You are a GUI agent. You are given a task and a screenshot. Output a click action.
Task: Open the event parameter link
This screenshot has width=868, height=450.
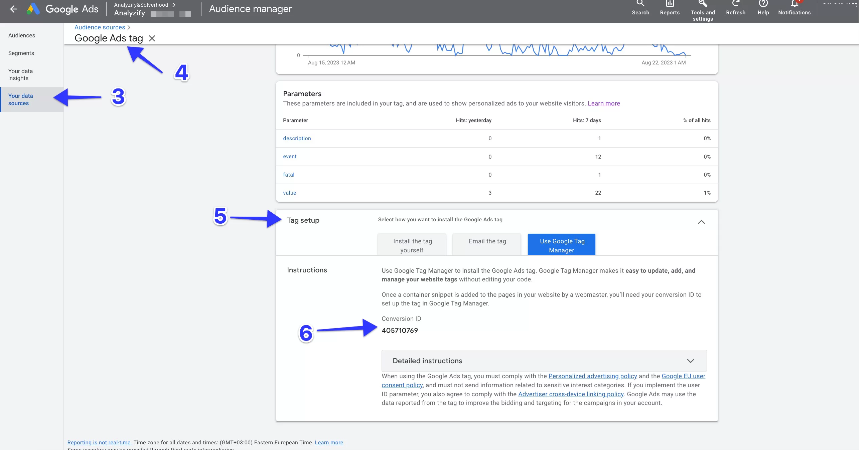pyautogui.click(x=290, y=157)
